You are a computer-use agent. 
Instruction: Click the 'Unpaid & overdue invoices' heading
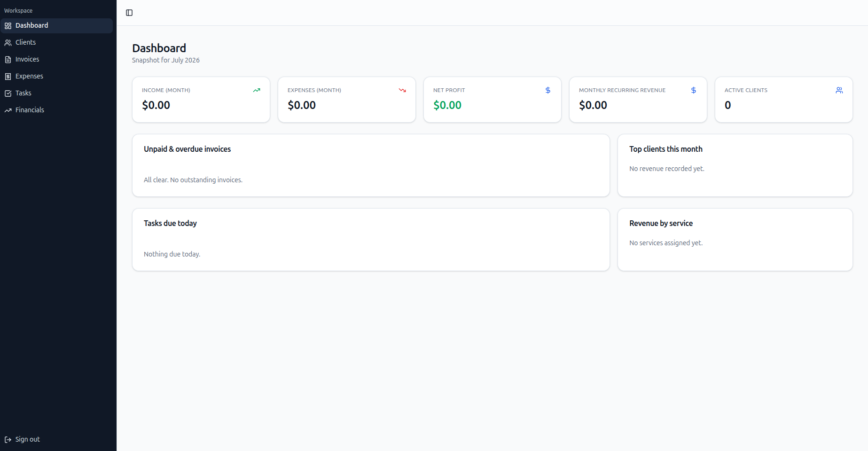pos(187,149)
